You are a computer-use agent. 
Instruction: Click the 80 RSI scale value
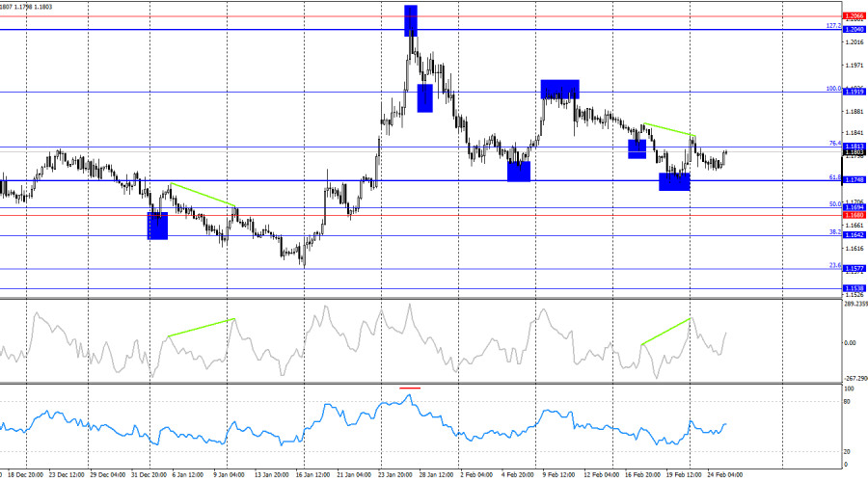coord(847,402)
